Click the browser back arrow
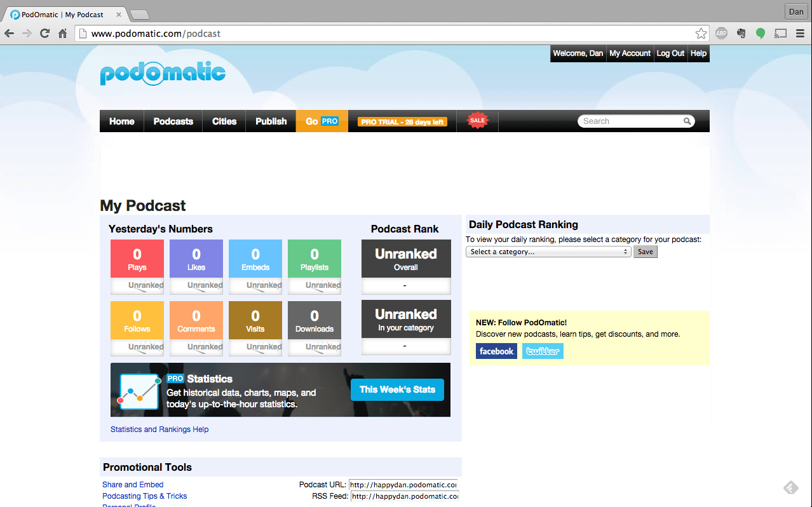The height and width of the screenshot is (507, 812). click(x=10, y=34)
